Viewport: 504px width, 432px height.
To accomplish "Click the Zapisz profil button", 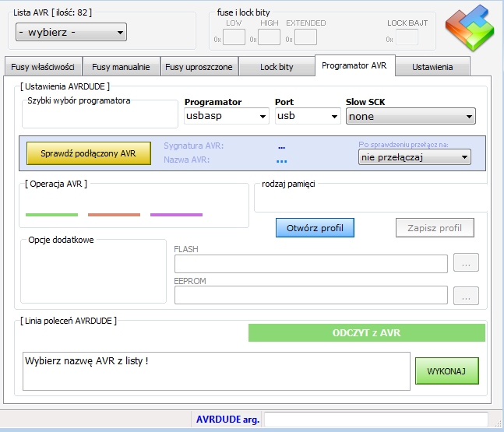I will click(x=435, y=228).
